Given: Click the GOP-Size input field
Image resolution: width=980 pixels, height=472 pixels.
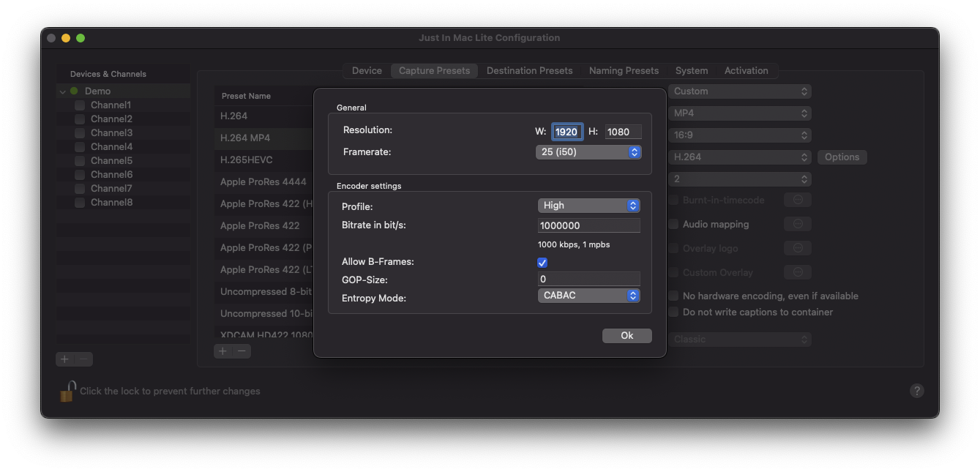Looking at the screenshot, I should [x=588, y=279].
